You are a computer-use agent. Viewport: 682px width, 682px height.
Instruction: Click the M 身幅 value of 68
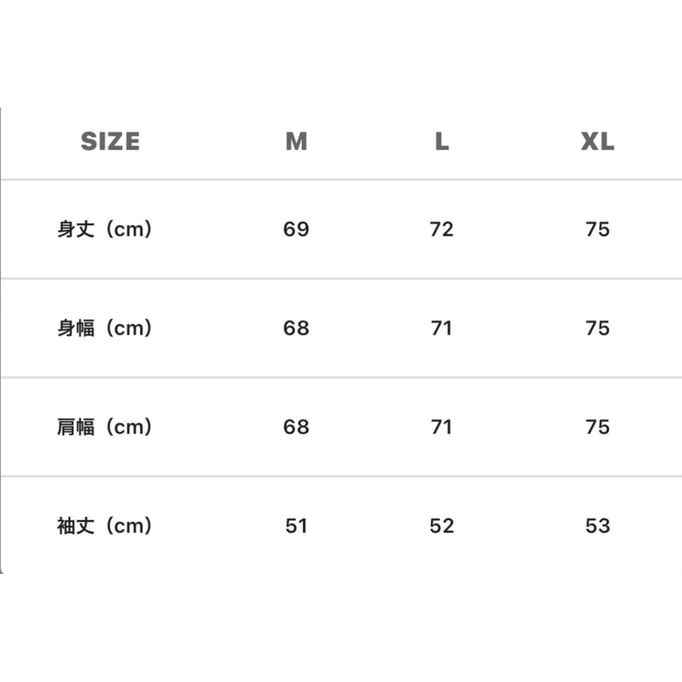tap(296, 328)
